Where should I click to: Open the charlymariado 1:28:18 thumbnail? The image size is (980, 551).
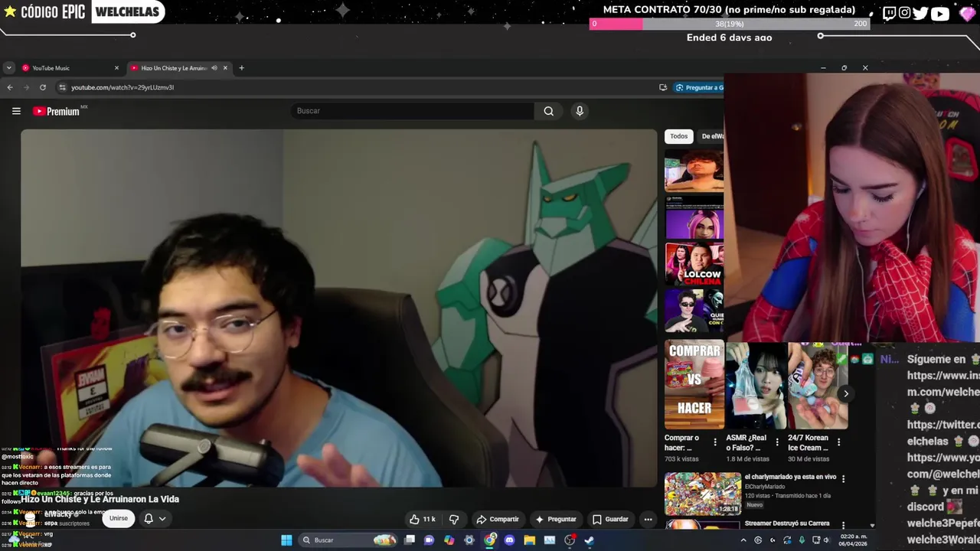click(703, 494)
